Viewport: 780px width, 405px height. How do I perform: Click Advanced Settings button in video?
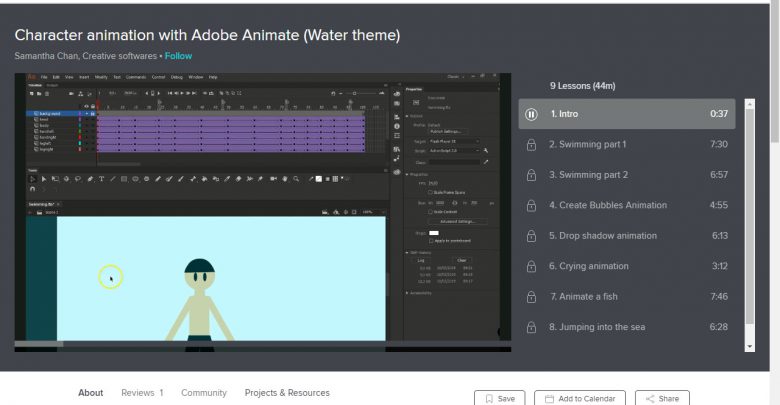[x=458, y=221]
